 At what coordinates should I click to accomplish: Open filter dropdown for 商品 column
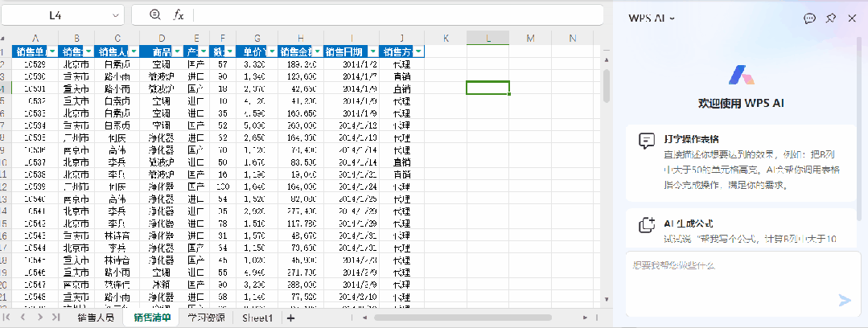click(x=177, y=51)
